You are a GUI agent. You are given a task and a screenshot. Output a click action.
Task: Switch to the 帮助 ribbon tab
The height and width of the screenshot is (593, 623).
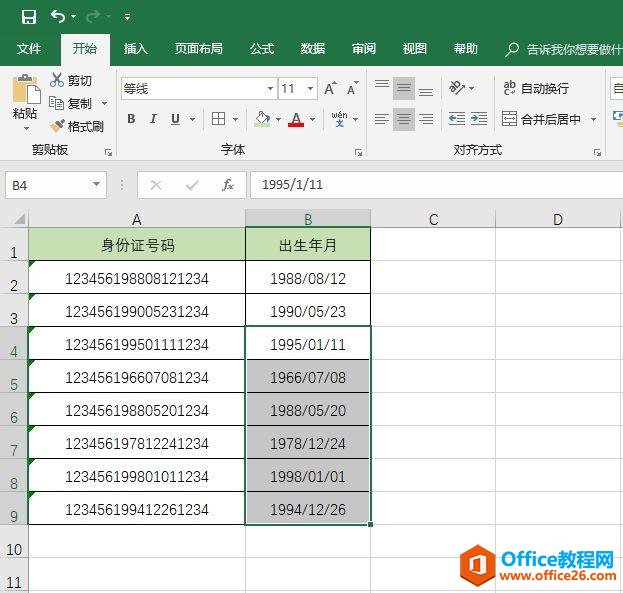click(466, 48)
